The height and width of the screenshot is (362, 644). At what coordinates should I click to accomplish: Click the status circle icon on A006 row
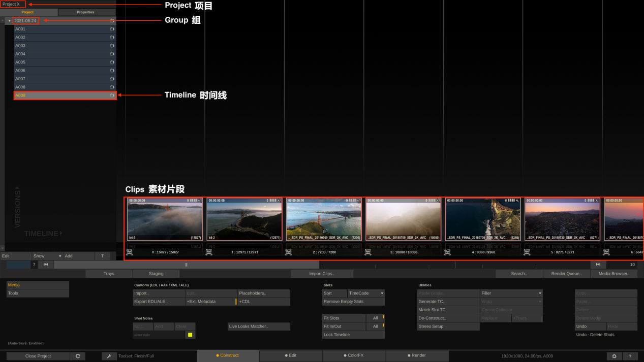tap(112, 71)
